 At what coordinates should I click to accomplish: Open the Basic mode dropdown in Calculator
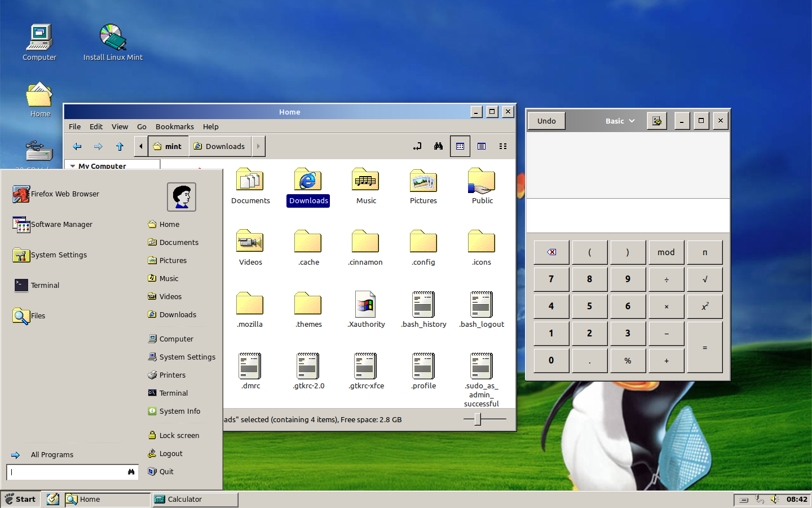[620, 121]
